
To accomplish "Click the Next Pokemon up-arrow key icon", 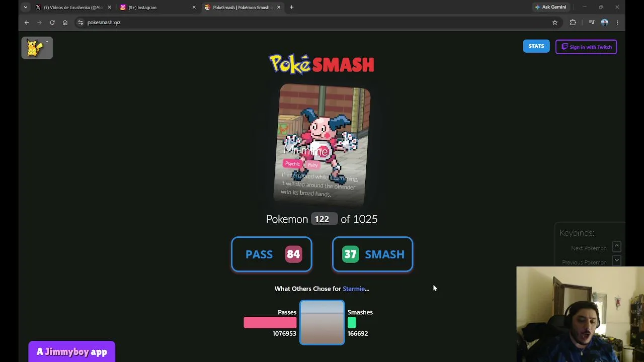I will (616, 247).
